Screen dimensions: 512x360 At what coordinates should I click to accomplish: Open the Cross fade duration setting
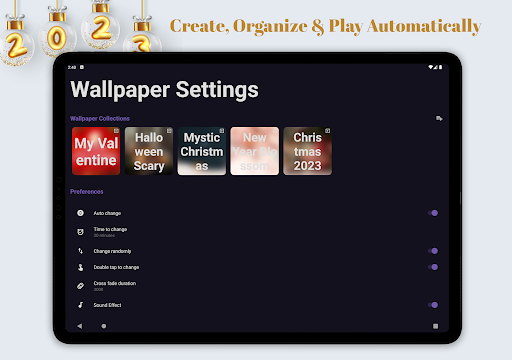click(x=257, y=286)
